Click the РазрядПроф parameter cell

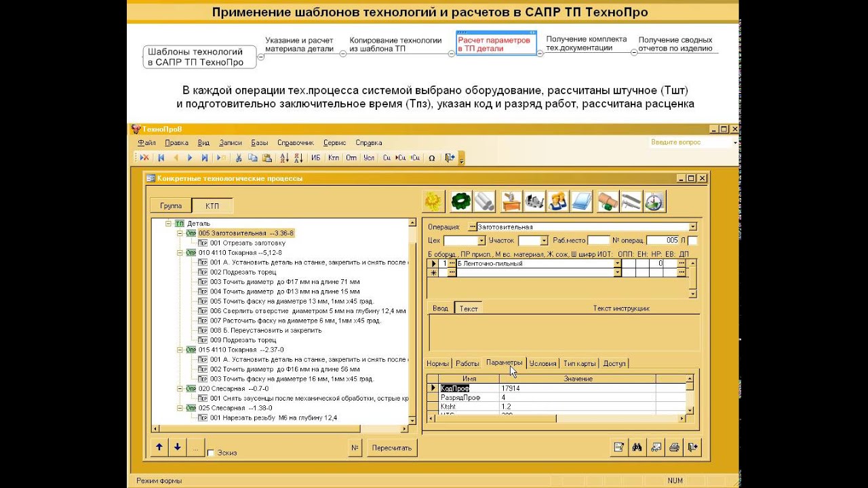coord(469,398)
